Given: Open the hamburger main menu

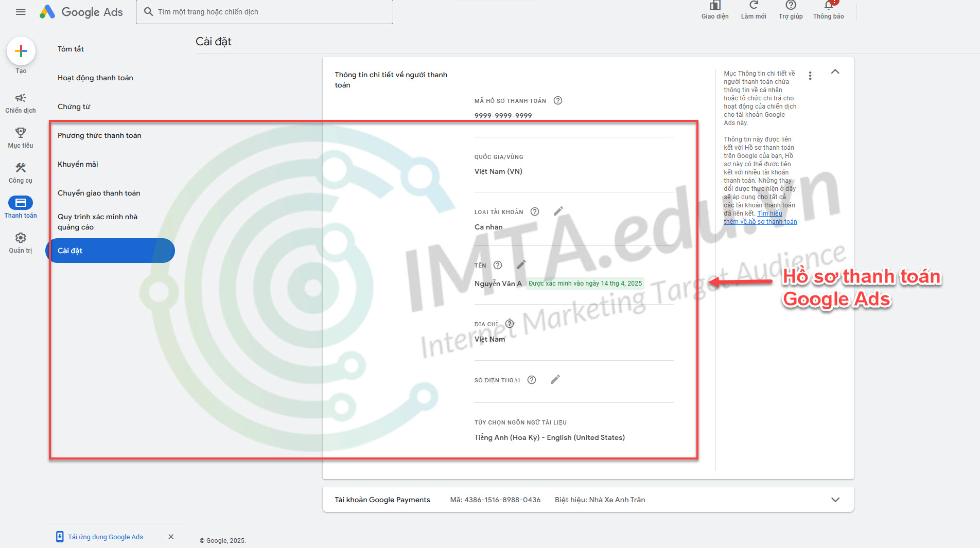Looking at the screenshot, I should coord(21,12).
